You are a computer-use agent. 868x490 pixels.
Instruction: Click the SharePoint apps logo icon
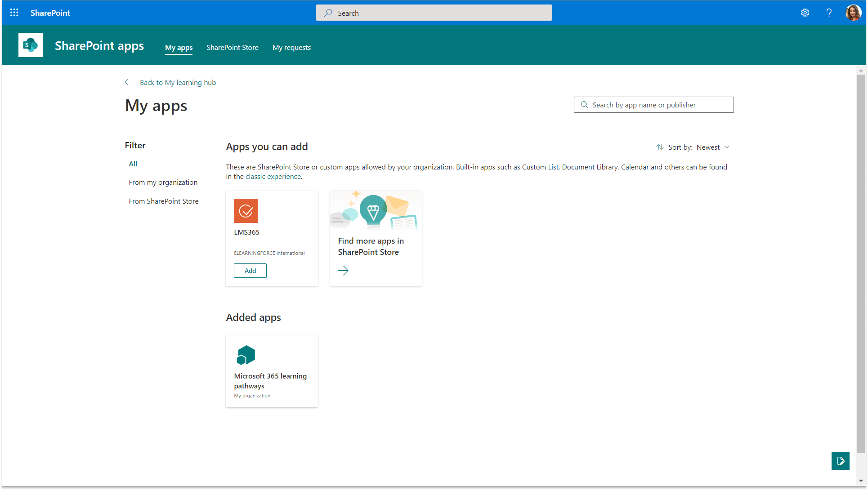click(31, 45)
